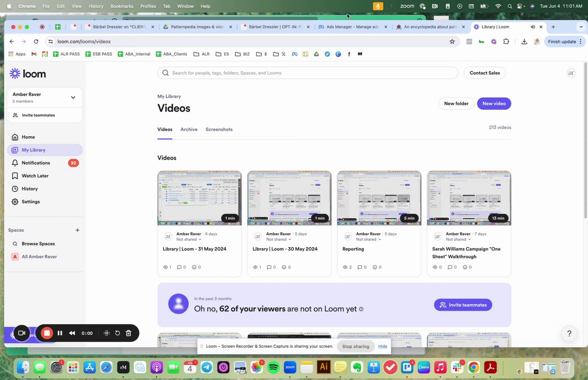
Task: Switch to the Ads Manager tab
Action: point(353,27)
